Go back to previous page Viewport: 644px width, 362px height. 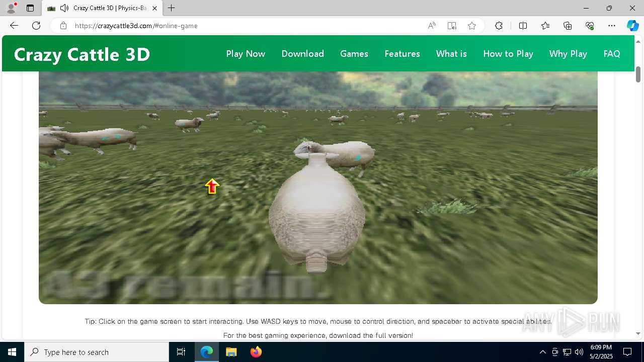click(x=14, y=26)
